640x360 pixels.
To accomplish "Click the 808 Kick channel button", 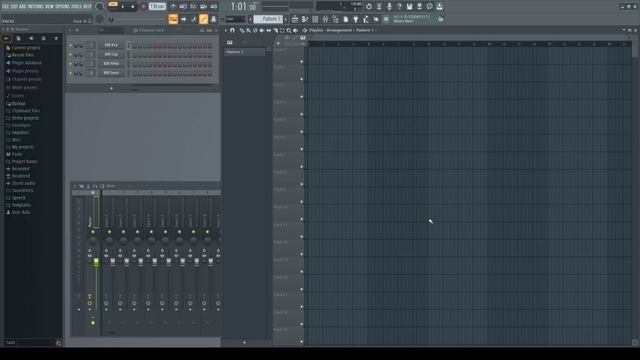I will pyautogui.click(x=111, y=45).
